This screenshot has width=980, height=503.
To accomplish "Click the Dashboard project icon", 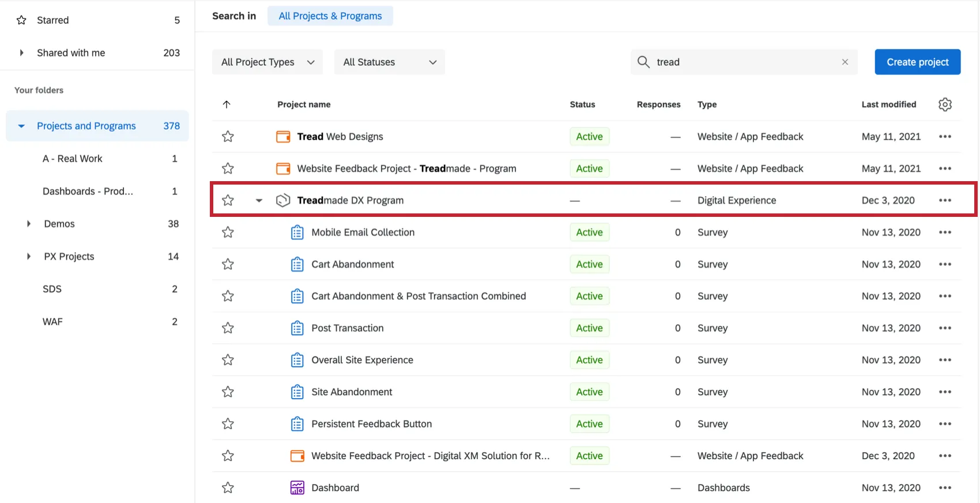I will pos(297,488).
